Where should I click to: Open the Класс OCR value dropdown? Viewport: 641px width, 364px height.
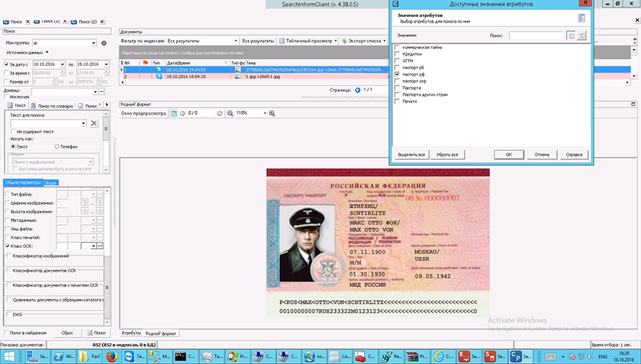93,246
